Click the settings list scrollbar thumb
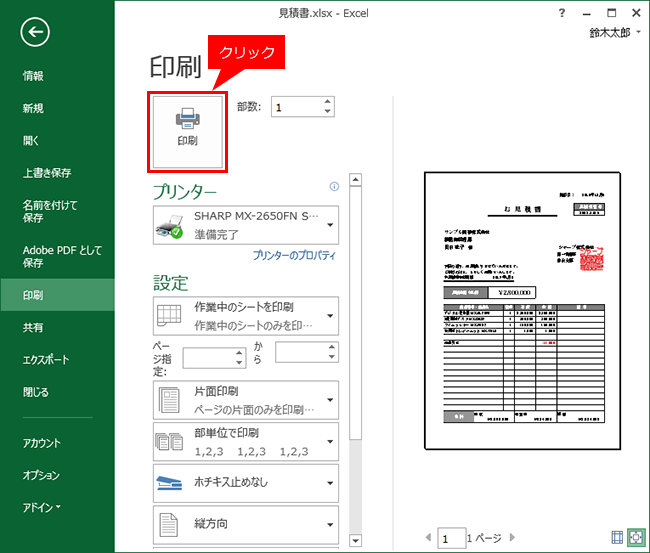The image size is (650, 553). (355, 313)
